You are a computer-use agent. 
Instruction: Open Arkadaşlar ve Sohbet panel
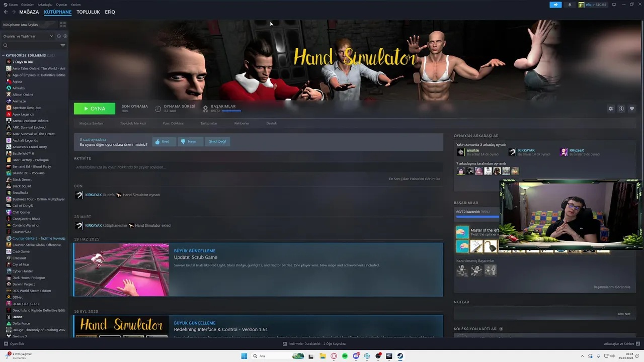click(x=621, y=344)
